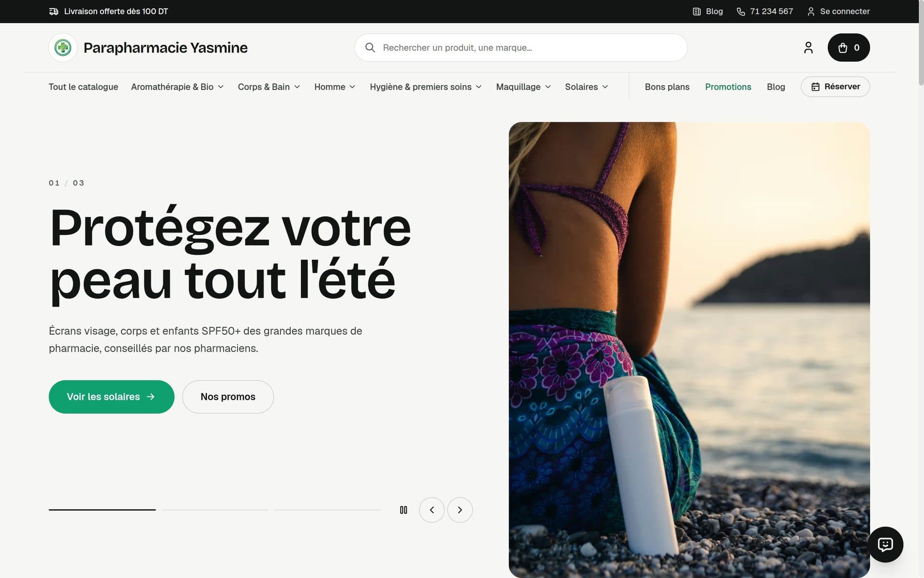The height and width of the screenshot is (578, 924).
Task: Open the Promotions page
Action: coord(728,87)
